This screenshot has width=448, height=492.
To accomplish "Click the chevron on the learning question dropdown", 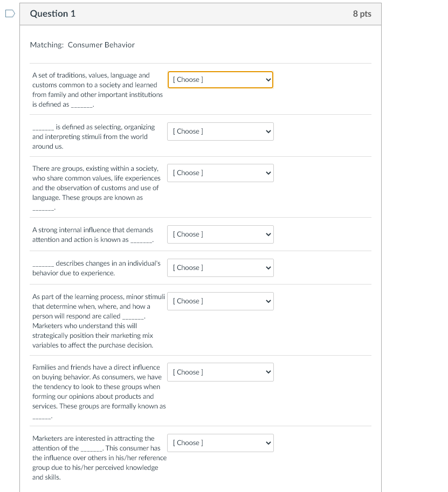I will (267, 268).
